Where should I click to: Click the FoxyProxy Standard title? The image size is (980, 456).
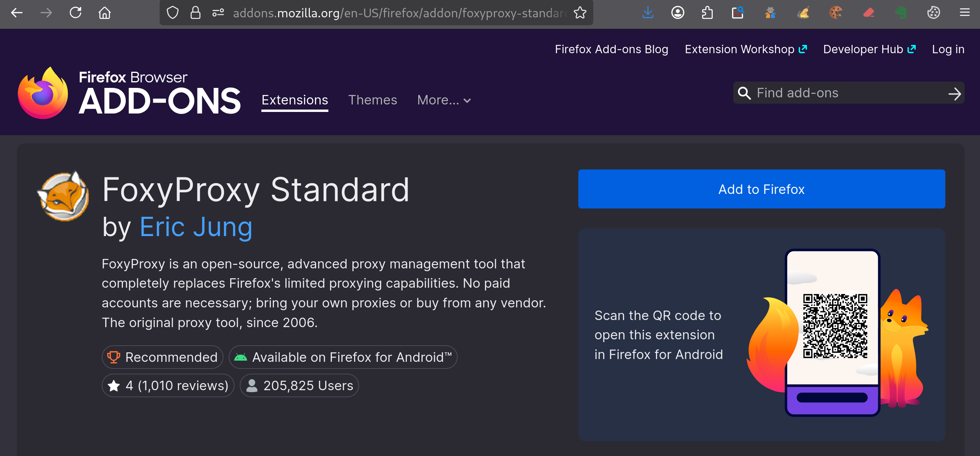click(255, 190)
